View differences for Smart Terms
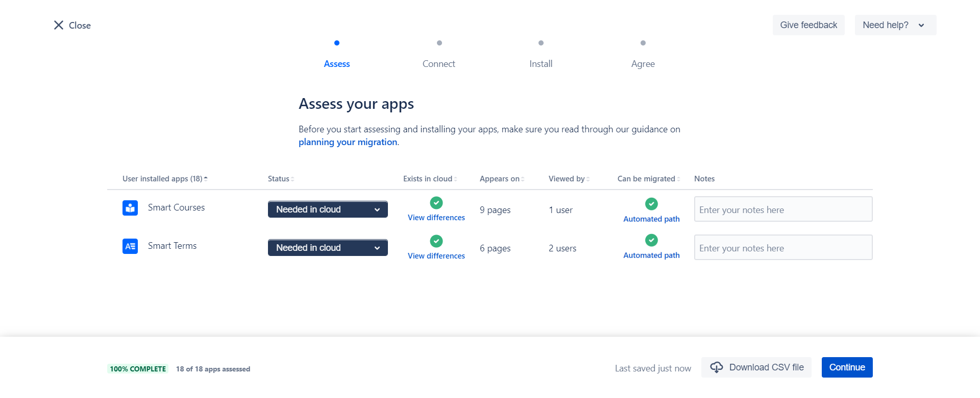The height and width of the screenshot is (398, 980). (436, 256)
